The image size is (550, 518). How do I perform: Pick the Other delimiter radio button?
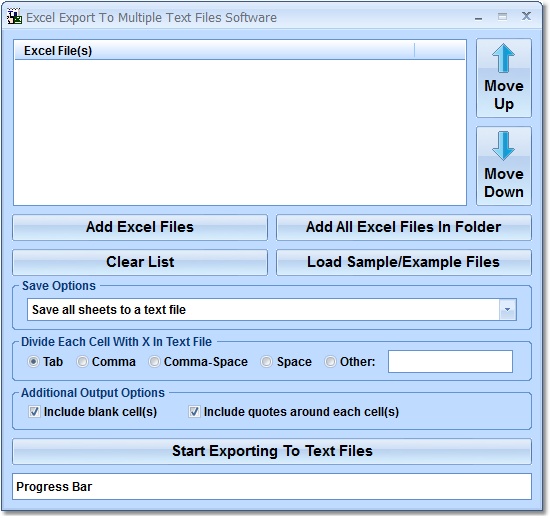(330, 362)
